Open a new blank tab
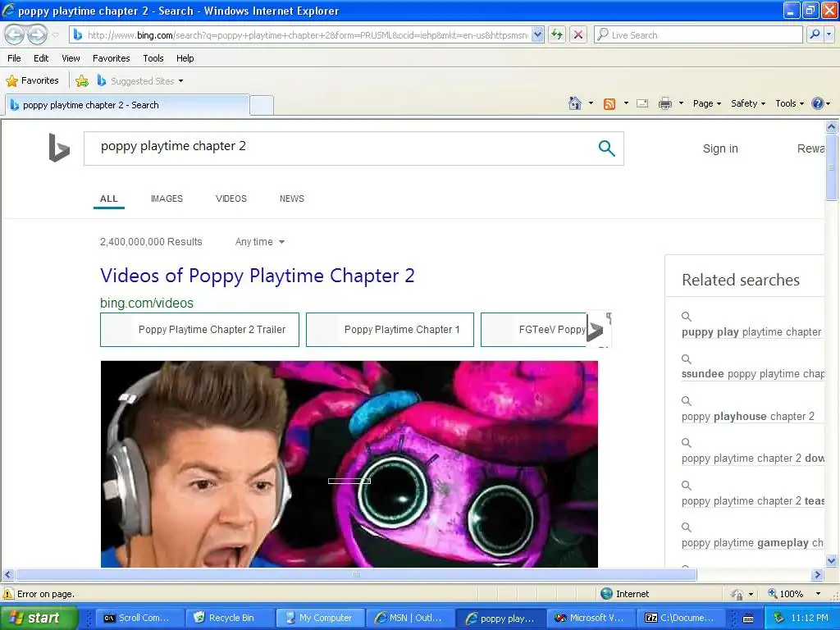This screenshot has height=630, width=840. [262, 105]
